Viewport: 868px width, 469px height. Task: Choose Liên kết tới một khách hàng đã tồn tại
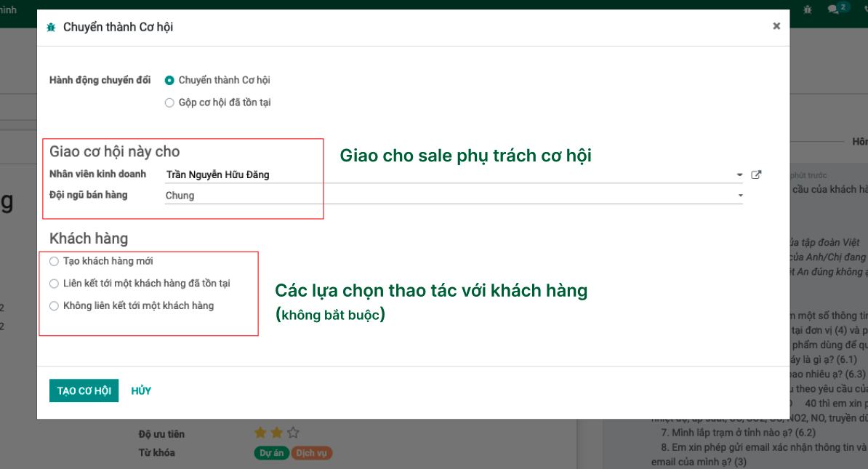click(54, 284)
